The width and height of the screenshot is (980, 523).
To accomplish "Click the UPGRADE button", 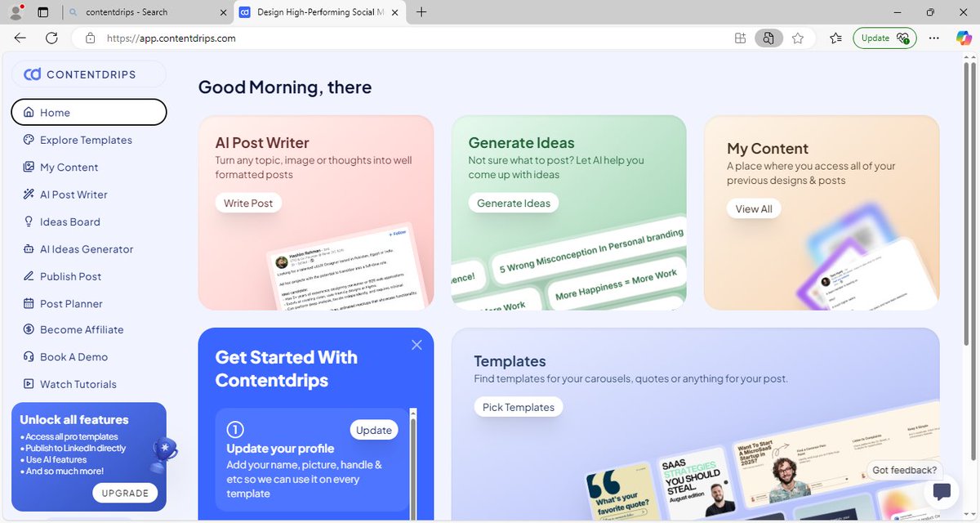I will 125,493.
